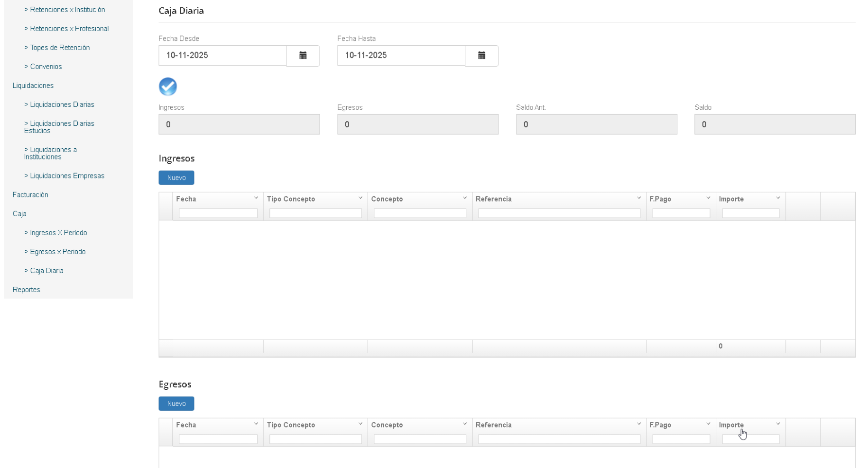Open Fecha column filter menu in Ingresos
Screen dimensions: 868x468
(256, 198)
